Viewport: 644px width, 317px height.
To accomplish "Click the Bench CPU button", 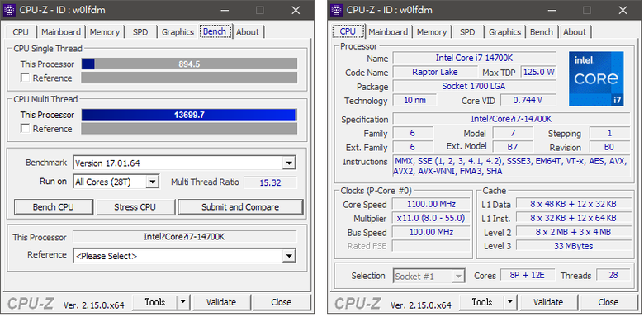I will click(x=54, y=207).
